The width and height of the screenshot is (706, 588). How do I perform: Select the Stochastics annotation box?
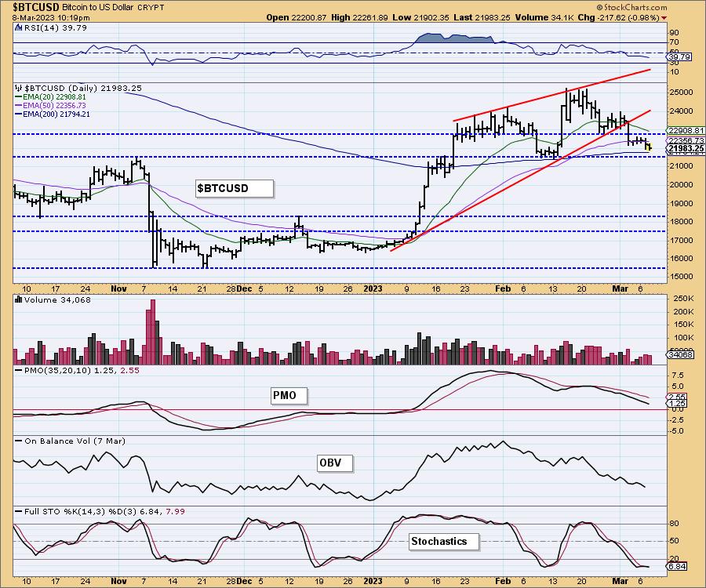coord(444,541)
